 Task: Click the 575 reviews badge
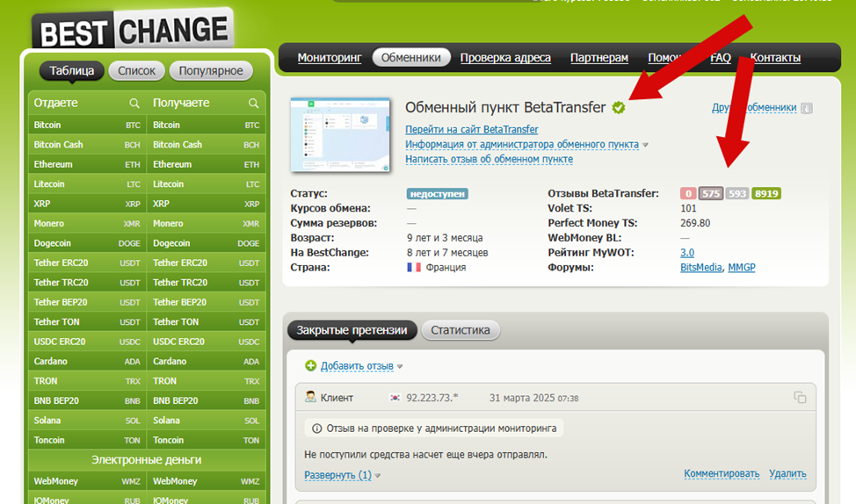coord(711,194)
